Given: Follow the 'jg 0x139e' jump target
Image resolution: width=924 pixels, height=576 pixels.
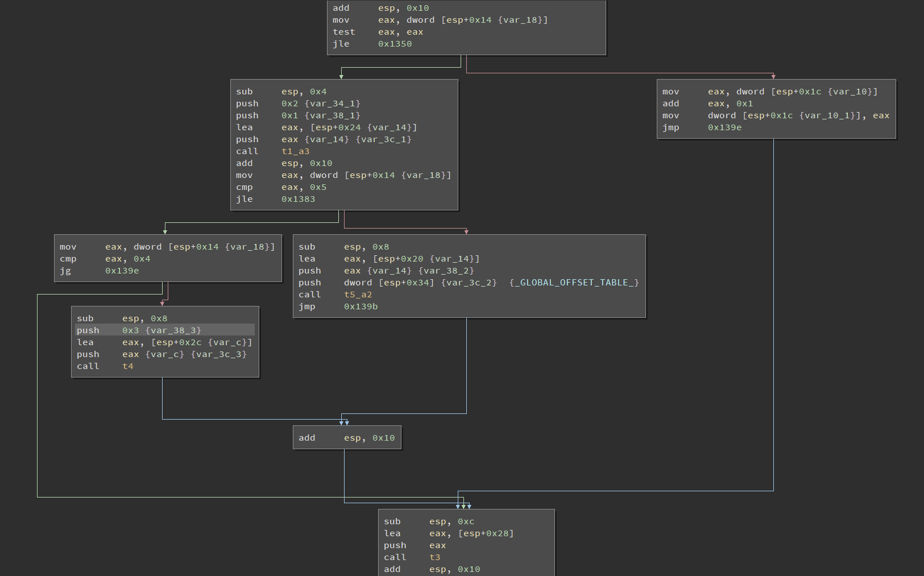Looking at the screenshot, I should point(122,271).
